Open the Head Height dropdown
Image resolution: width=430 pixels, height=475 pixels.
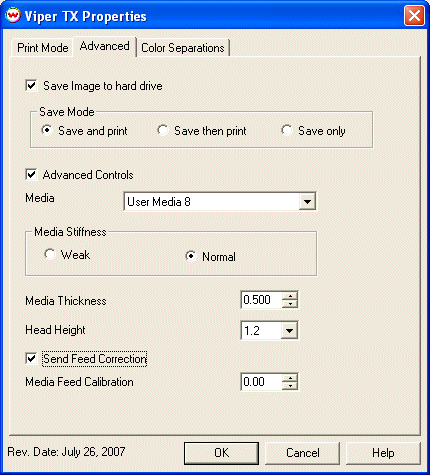(x=289, y=331)
